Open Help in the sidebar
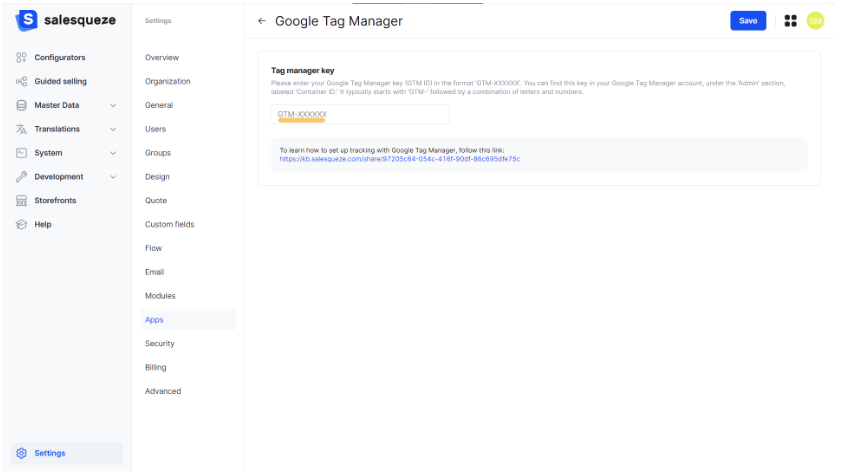The width and height of the screenshot is (842, 472). [43, 224]
